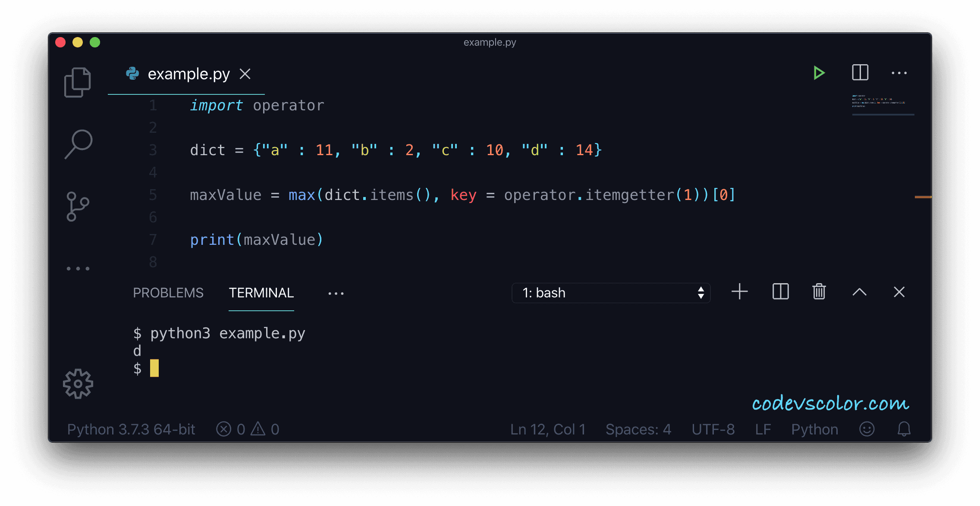Open the Explorer files icon in sidebar
This screenshot has width=980, height=506.
[78, 82]
